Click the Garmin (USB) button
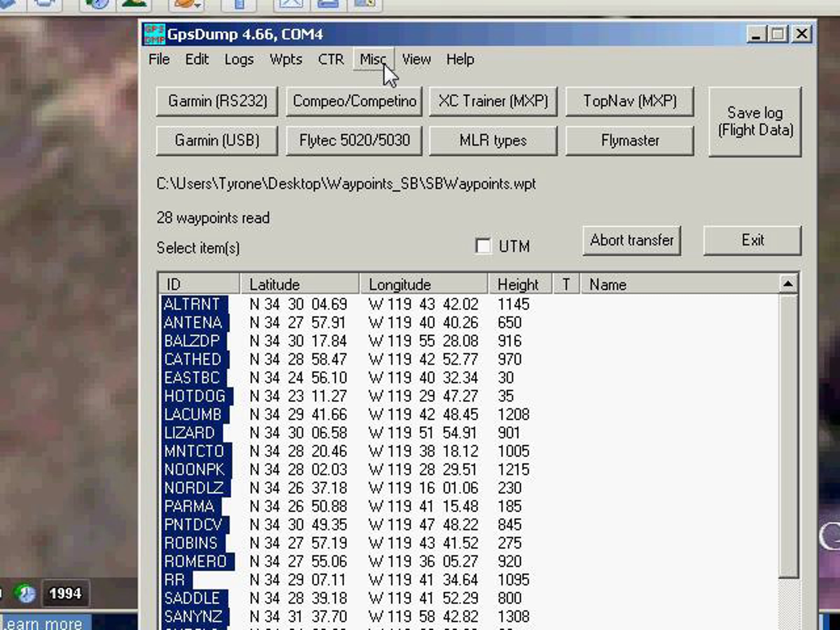 coord(217,140)
